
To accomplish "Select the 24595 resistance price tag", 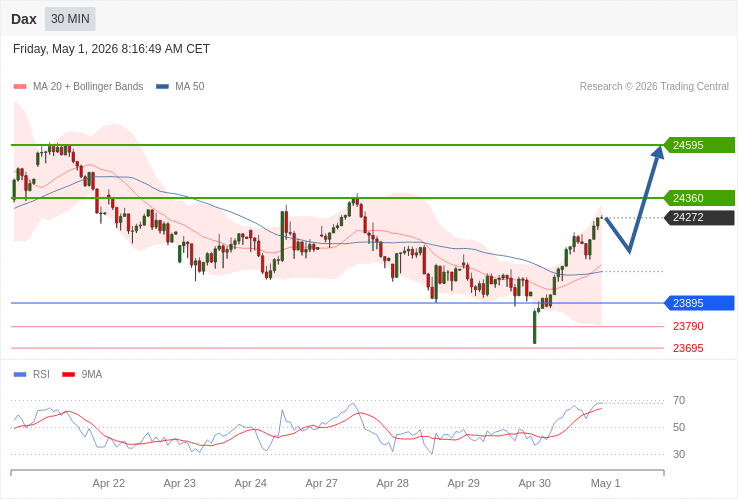I will coord(699,145).
